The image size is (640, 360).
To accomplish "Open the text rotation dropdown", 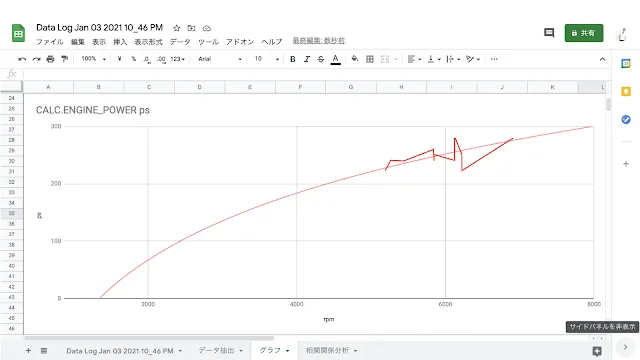I will (473, 59).
